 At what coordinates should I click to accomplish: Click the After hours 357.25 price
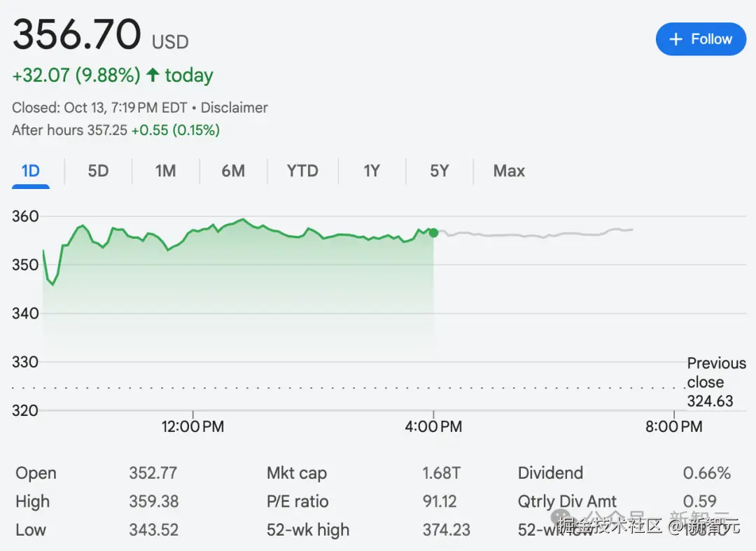107,130
